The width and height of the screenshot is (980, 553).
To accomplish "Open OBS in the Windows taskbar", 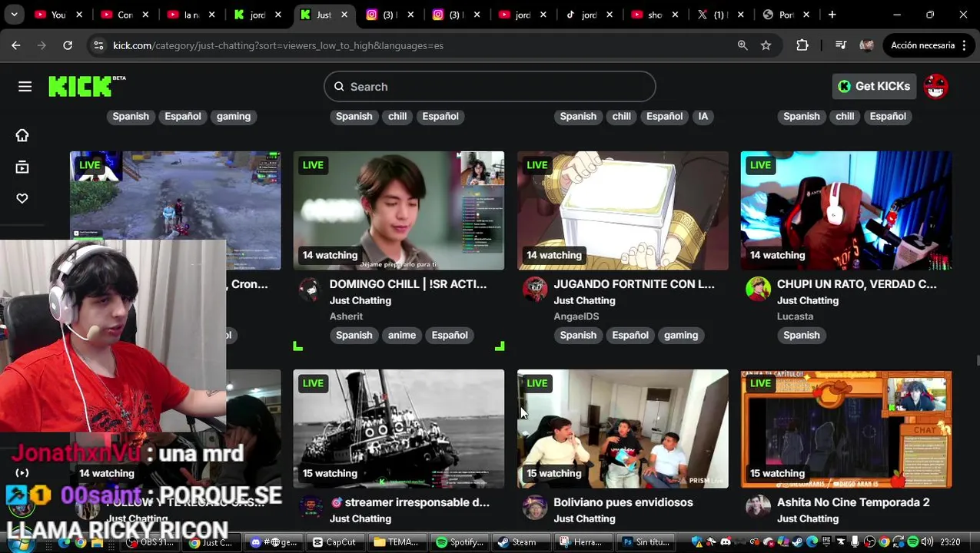I will (x=152, y=542).
